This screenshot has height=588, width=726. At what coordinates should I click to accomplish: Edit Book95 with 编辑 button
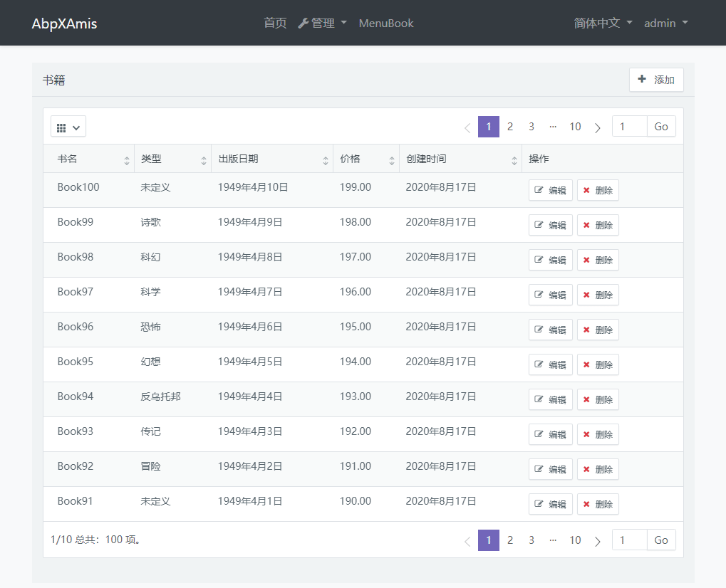(x=551, y=364)
